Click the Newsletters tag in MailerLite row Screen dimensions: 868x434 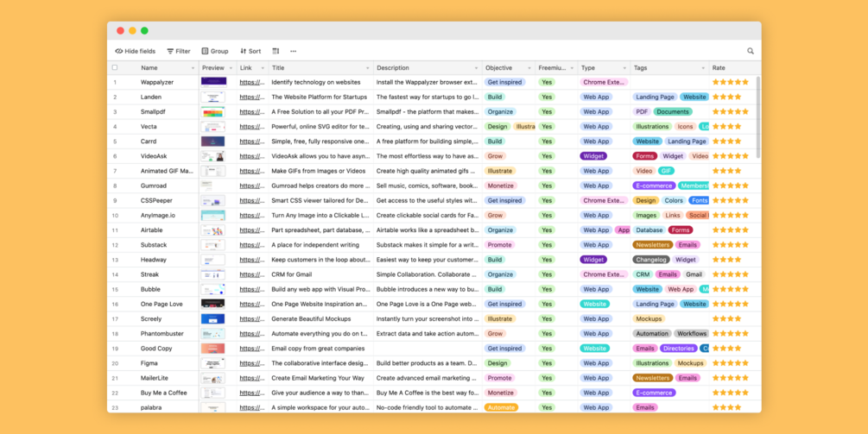(653, 378)
